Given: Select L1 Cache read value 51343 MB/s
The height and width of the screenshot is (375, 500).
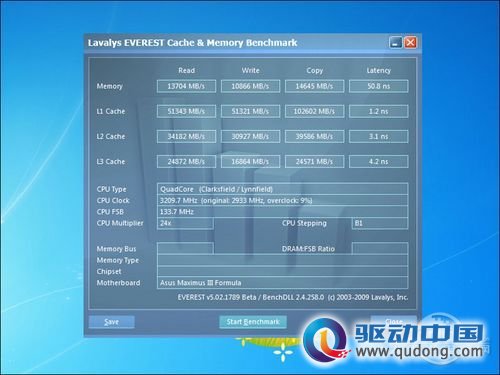Looking at the screenshot, I should tap(186, 111).
